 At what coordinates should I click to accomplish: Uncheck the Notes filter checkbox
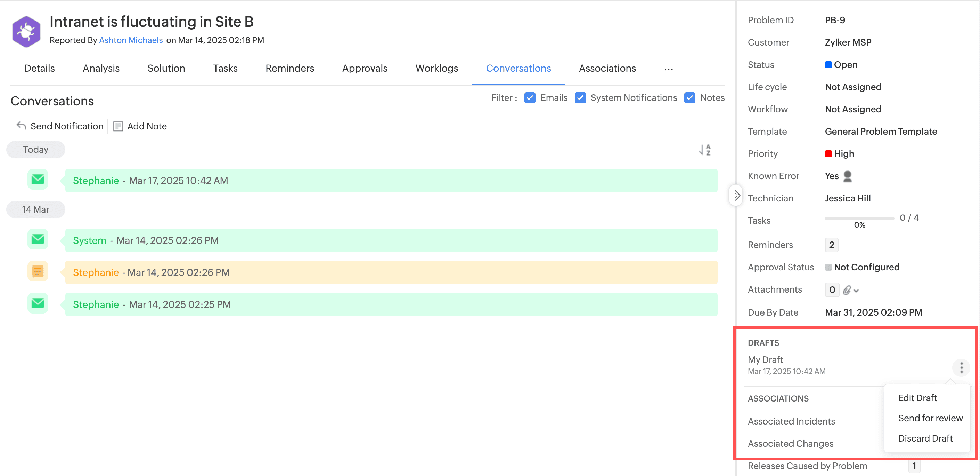click(690, 98)
